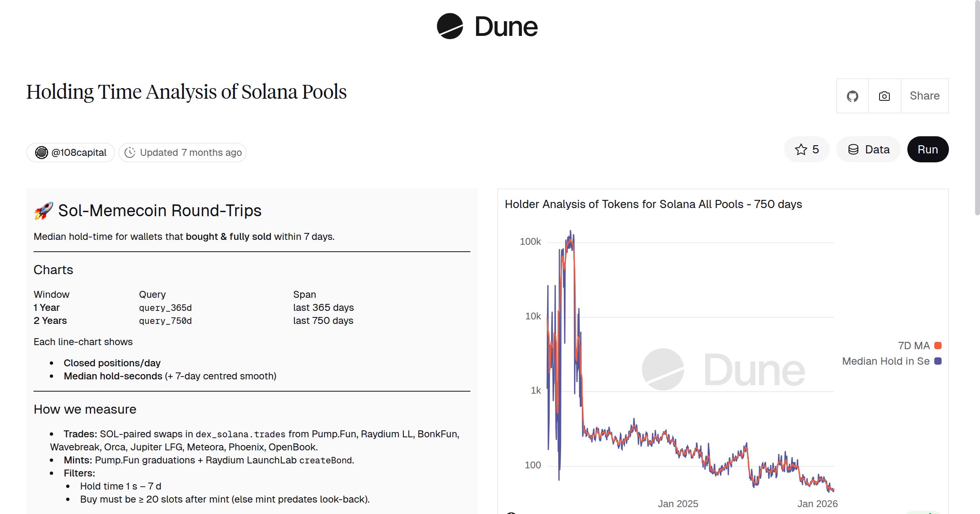Image resolution: width=980 pixels, height=514 pixels.
Task: Open the Data panel button
Action: (868, 149)
